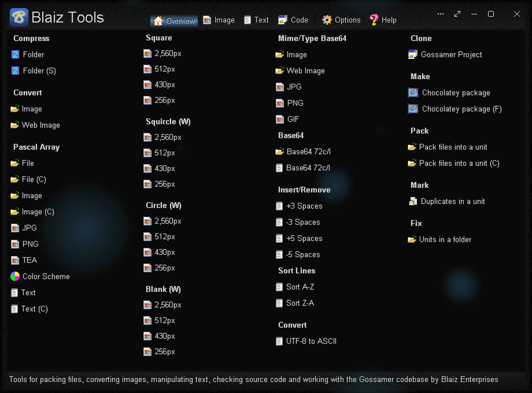Screen dimensions: 532x393
Task: Click the Compress Folder zip icon
Action: click(15, 54)
